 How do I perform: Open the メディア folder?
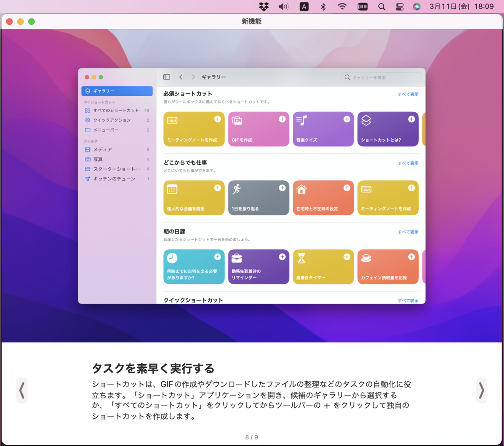(103, 149)
